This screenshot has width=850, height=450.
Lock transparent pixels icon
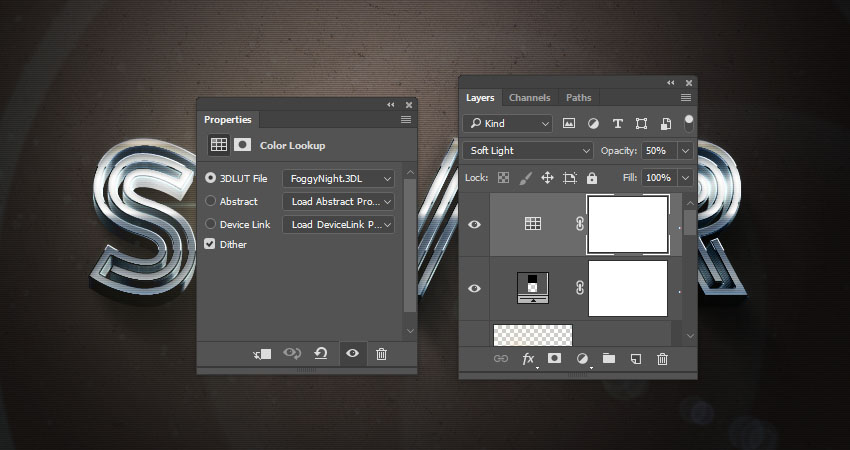(x=504, y=178)
